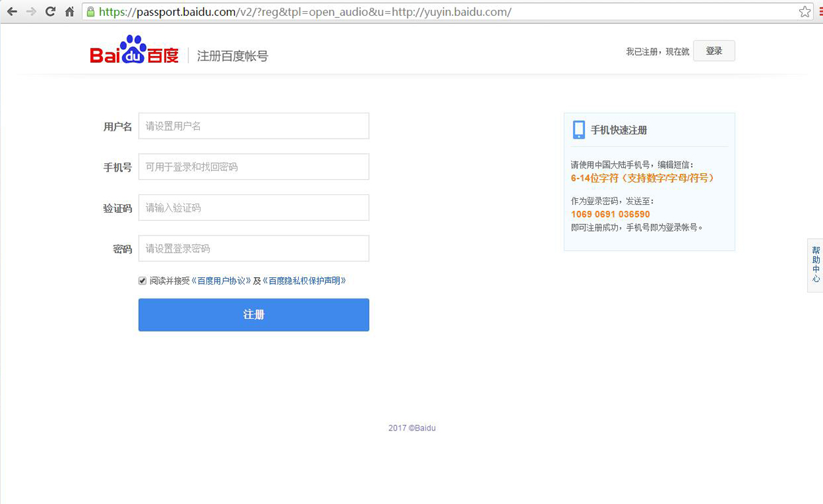The width and height of the screenshot is (823, 504).
Task: Click the Baidu paw logo
Action: click(134, 50)
